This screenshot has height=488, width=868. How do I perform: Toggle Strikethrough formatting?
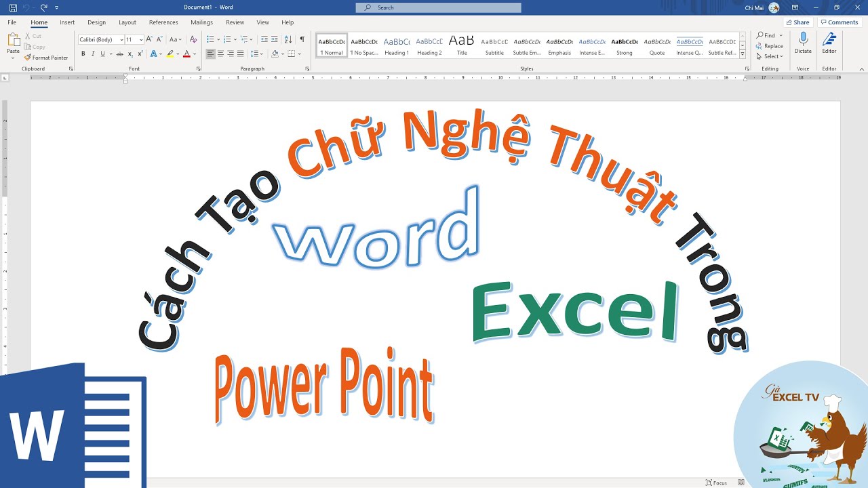click(120, 54)
